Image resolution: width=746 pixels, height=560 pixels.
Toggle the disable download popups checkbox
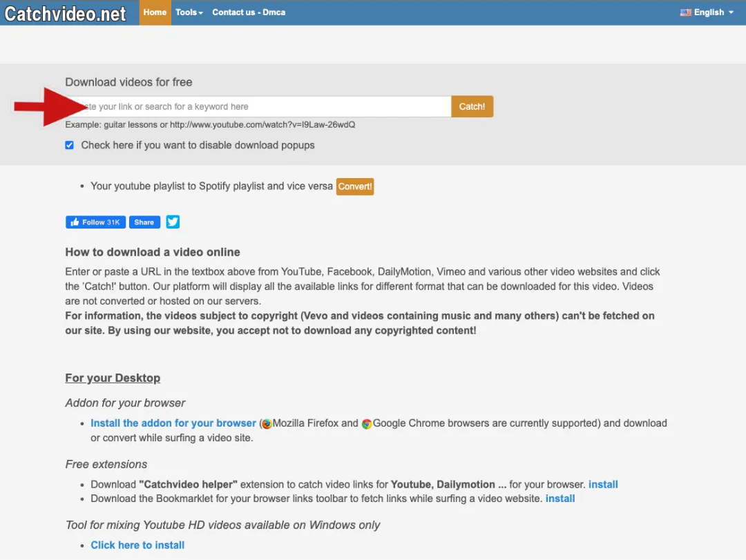70,145
